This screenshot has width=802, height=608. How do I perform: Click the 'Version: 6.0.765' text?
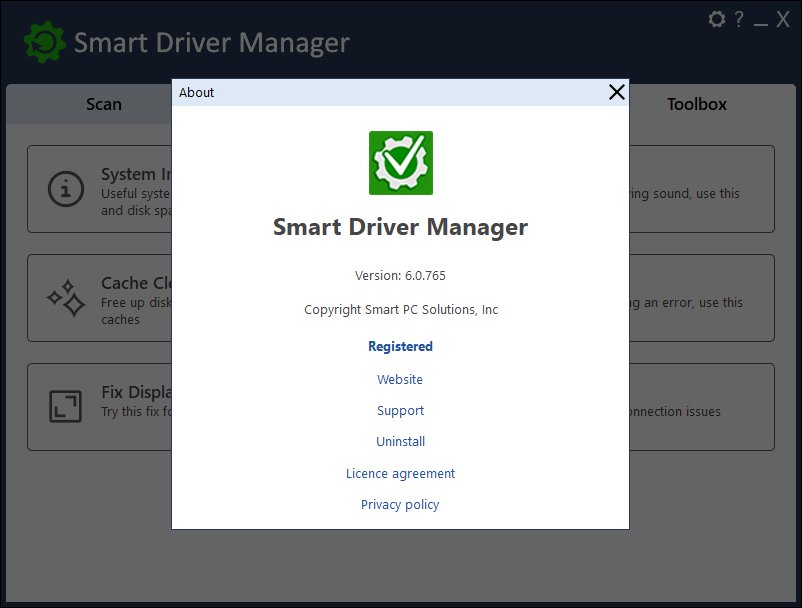(400, 276)
